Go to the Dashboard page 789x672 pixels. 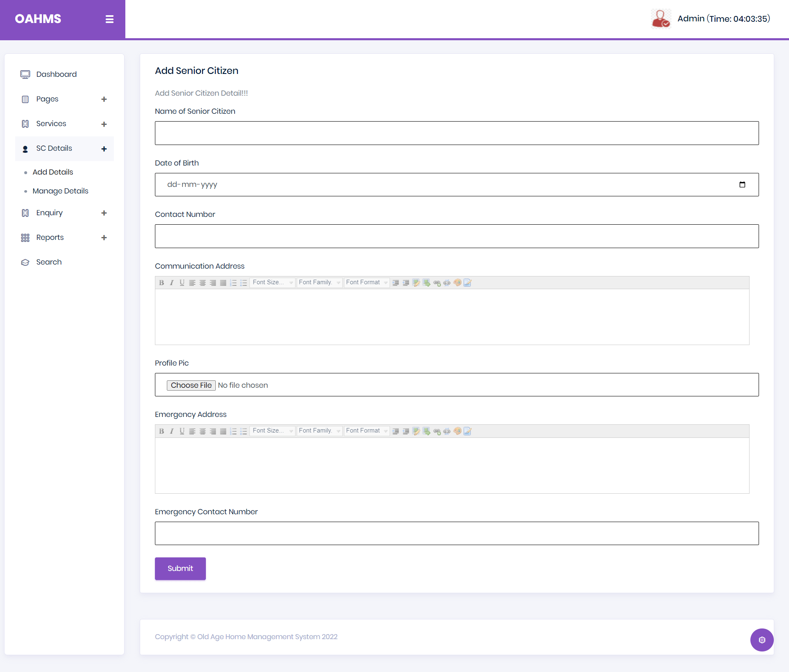click(x=56, y=74)
